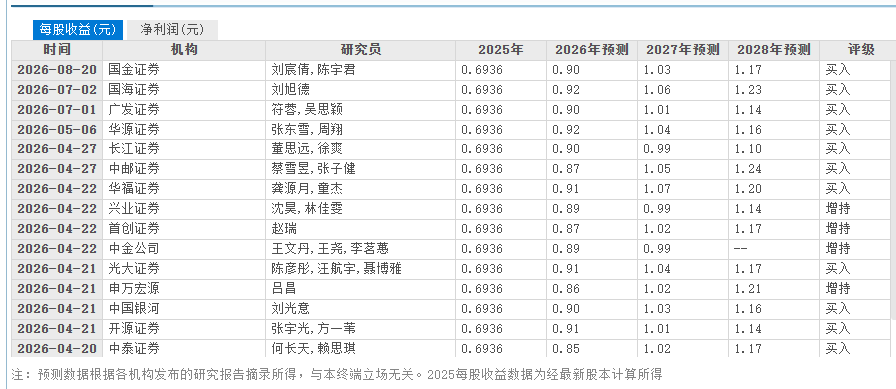Click 华福证券's 2028 forecast value 1.20
Viewport: 896px width, 389px height.
pyautogui.click(x=748, y=190)
